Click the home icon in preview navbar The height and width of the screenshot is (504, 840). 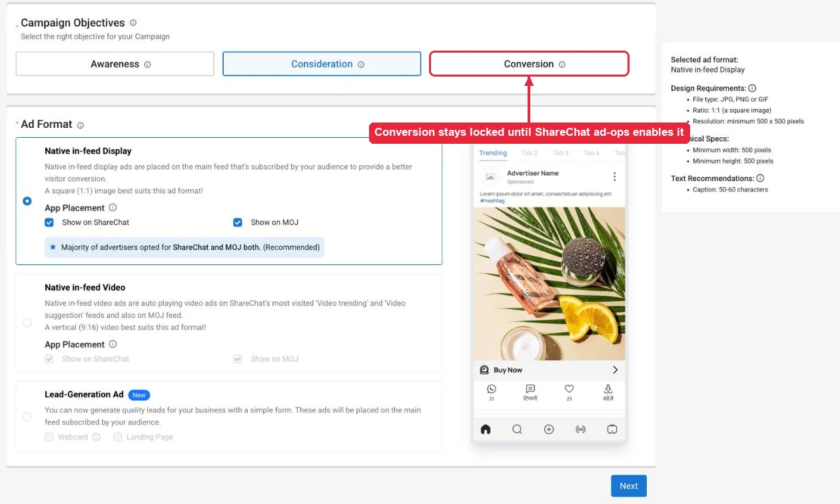486,429
